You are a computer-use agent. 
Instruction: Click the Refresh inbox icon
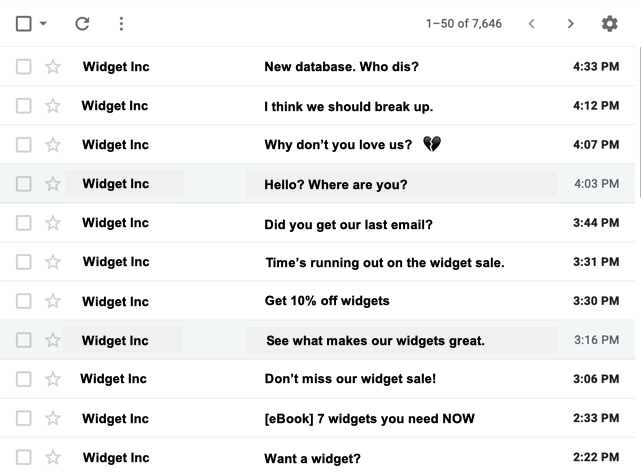click(x=82, y=23)
